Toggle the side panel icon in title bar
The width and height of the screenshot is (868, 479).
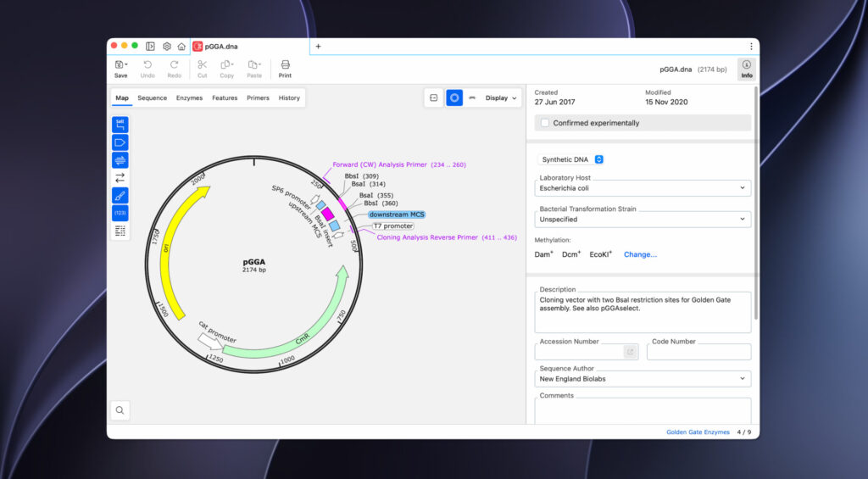point(150,47)
